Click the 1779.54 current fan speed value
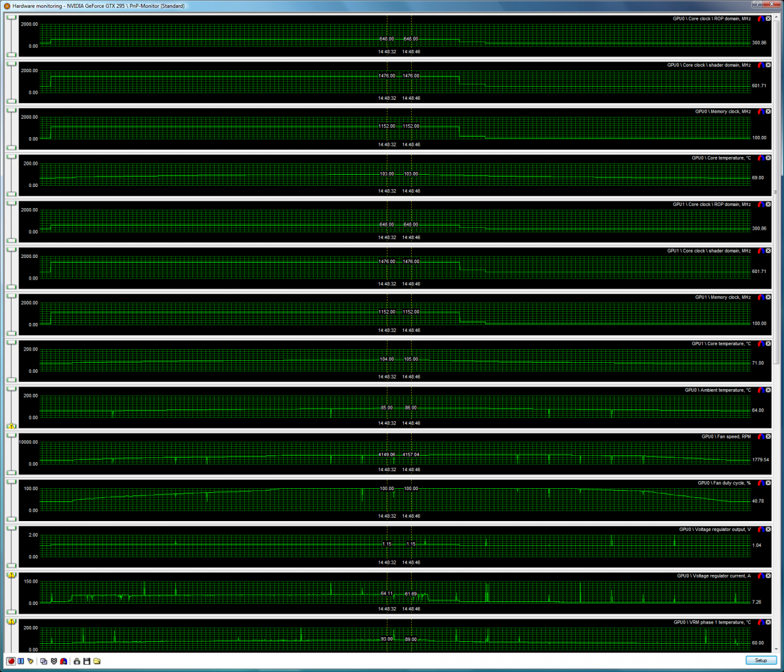The width and height of the screenshot is (784, 672). pyautogui.click(x=760, y=459)
